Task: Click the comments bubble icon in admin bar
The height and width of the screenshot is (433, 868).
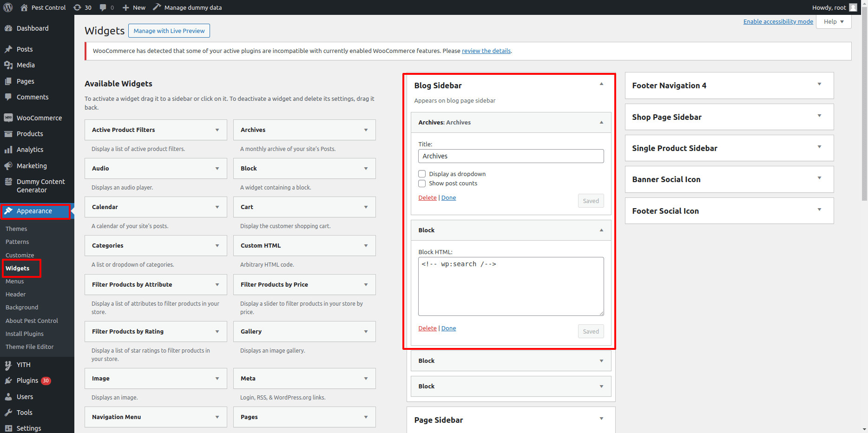Action: (103, 7)
